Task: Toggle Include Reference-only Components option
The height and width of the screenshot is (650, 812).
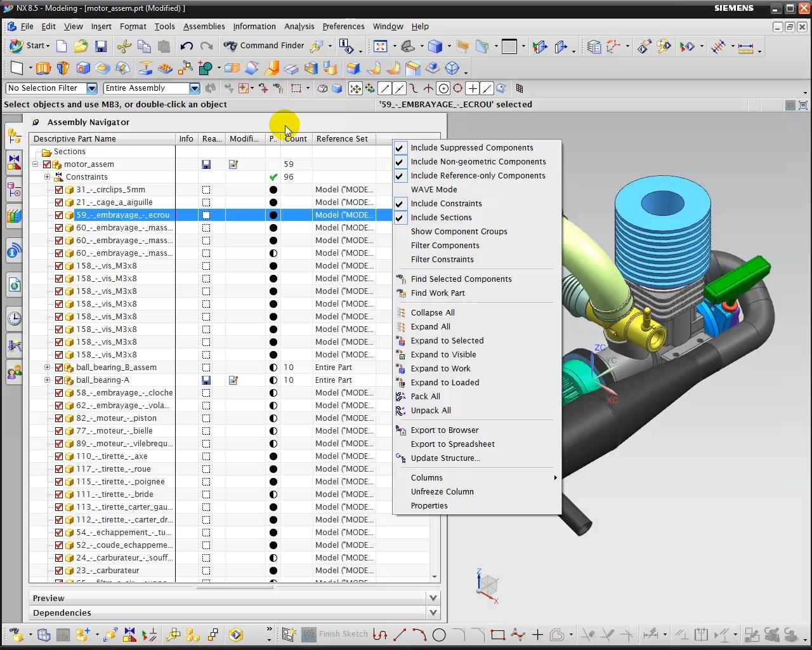Action: (478, 176)
